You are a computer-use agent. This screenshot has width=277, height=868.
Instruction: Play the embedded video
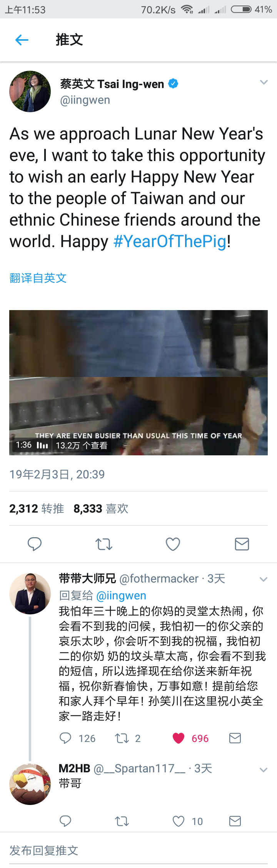pos(138,383)
